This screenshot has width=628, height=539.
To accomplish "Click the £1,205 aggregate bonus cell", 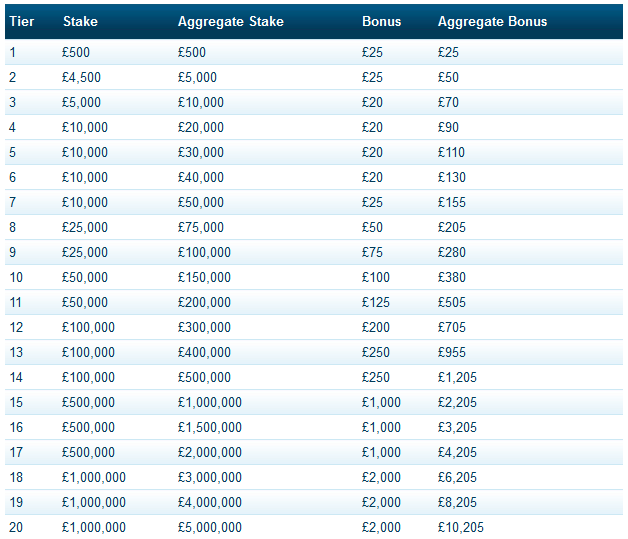I will pos(457,378).
